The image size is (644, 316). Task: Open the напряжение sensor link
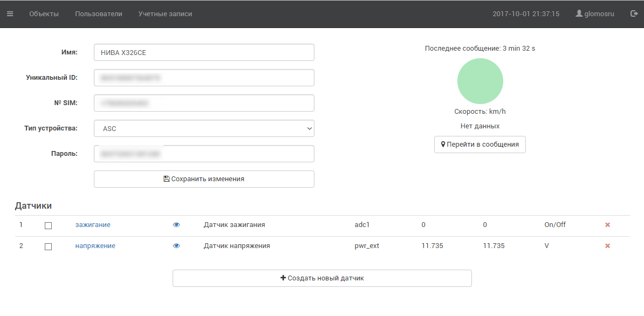pyautogui.click(x=95, y=246)
